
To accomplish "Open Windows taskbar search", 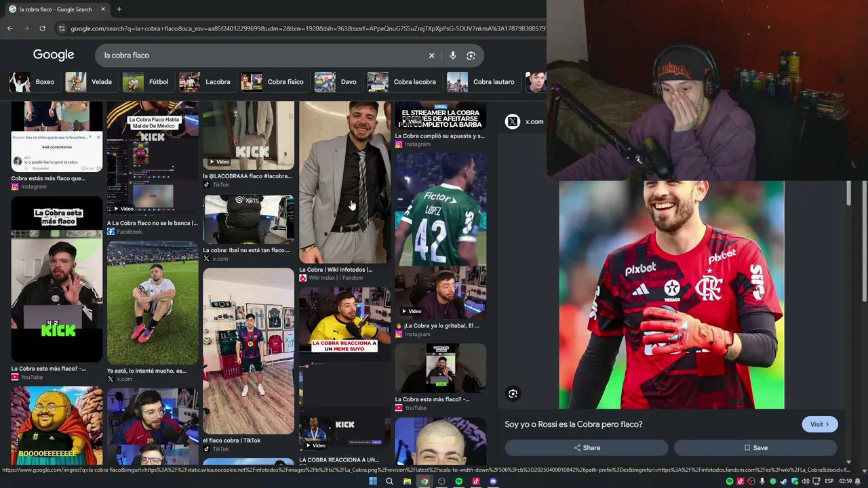I will click(389, 481).
